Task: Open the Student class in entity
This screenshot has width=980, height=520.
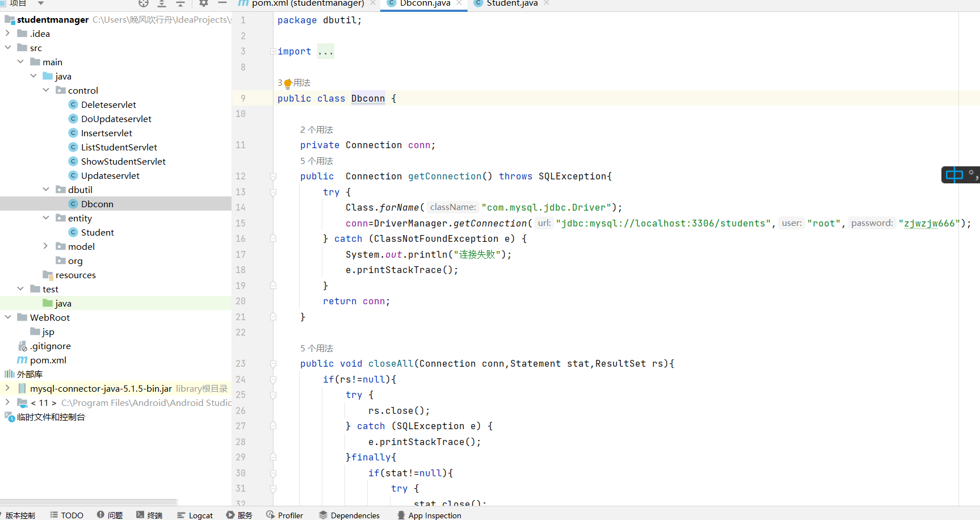Action: pos(98,232)
